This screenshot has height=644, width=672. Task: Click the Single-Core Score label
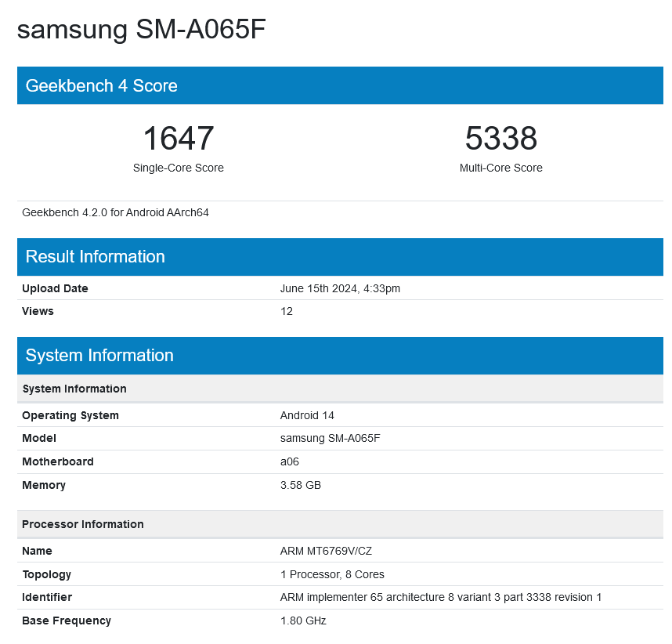[x=178, y=168]
